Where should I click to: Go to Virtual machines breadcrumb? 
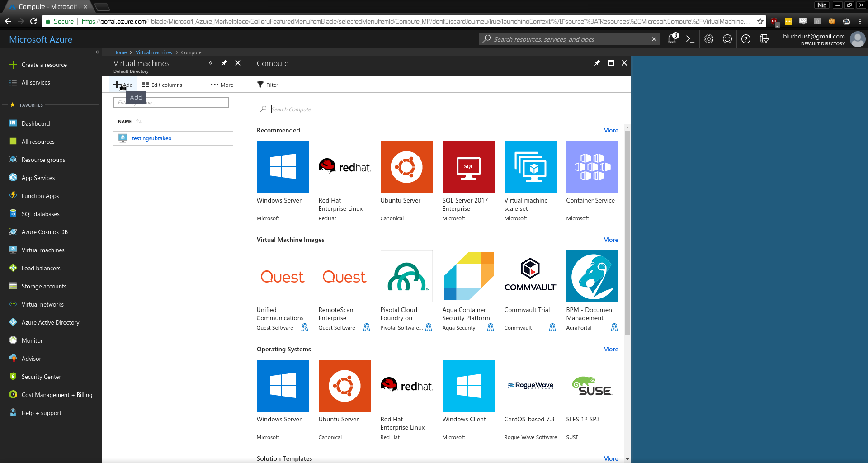[154, 52]
